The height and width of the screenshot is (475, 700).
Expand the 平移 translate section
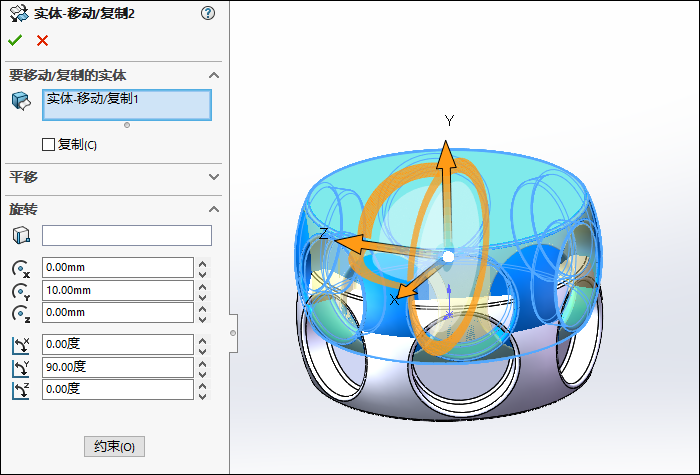click(x=214, y=177)
